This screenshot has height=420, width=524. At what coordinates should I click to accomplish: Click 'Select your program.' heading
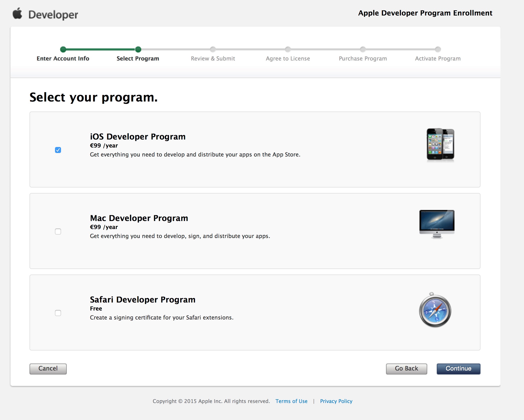[93, 97]
